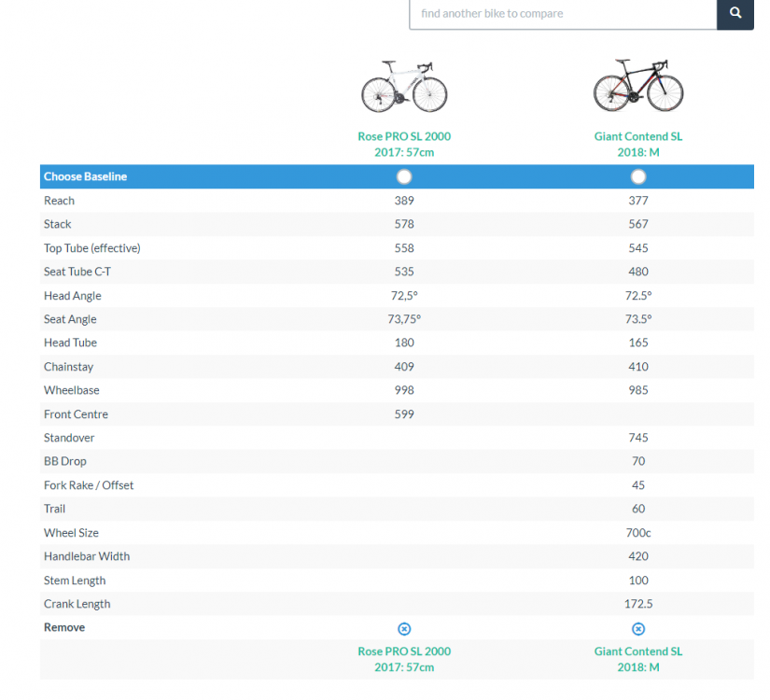
Task: Click Rose head tube value 180
Action: tap(404, 343)
